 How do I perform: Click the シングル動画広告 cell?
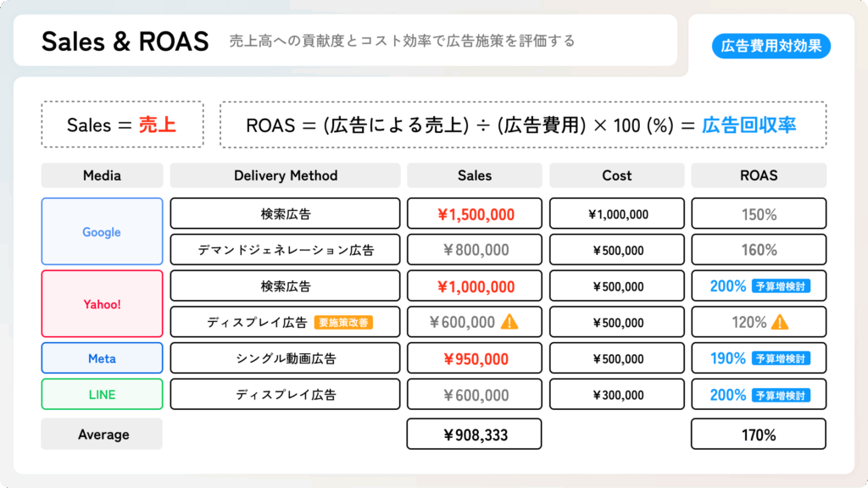(285, 358)
